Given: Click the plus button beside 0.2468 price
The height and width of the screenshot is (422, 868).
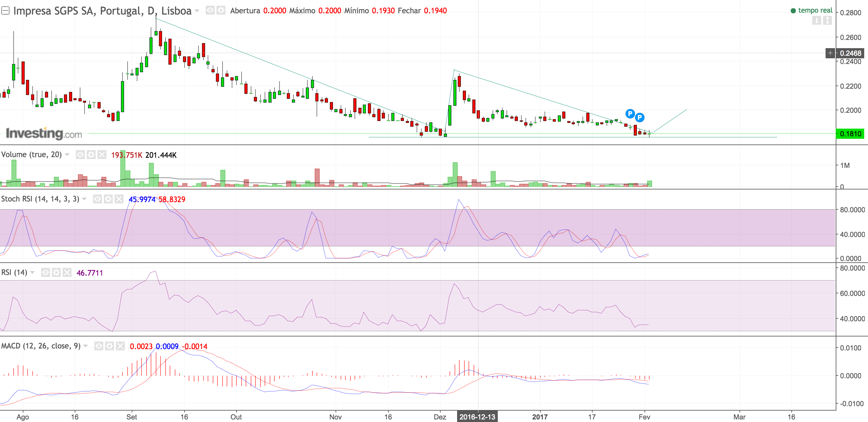Looking at the screenshot, I should (x=830, y=53).
